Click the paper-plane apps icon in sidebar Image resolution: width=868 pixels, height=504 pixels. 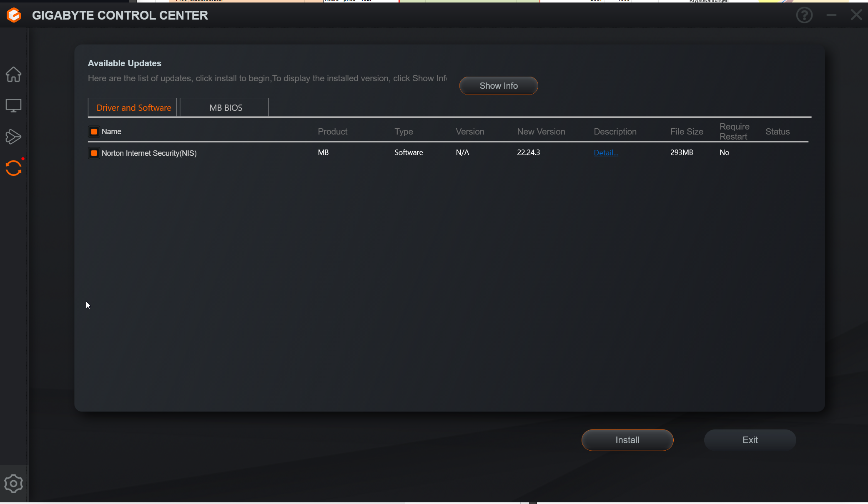13,137
